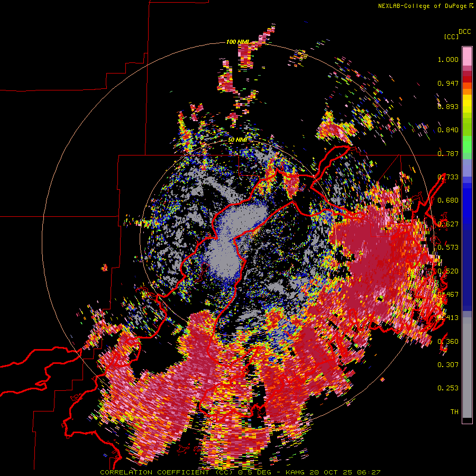This screenshot has width=476, height=476.
Task: Click the 0.680 scale value
Action: [448, 200]
